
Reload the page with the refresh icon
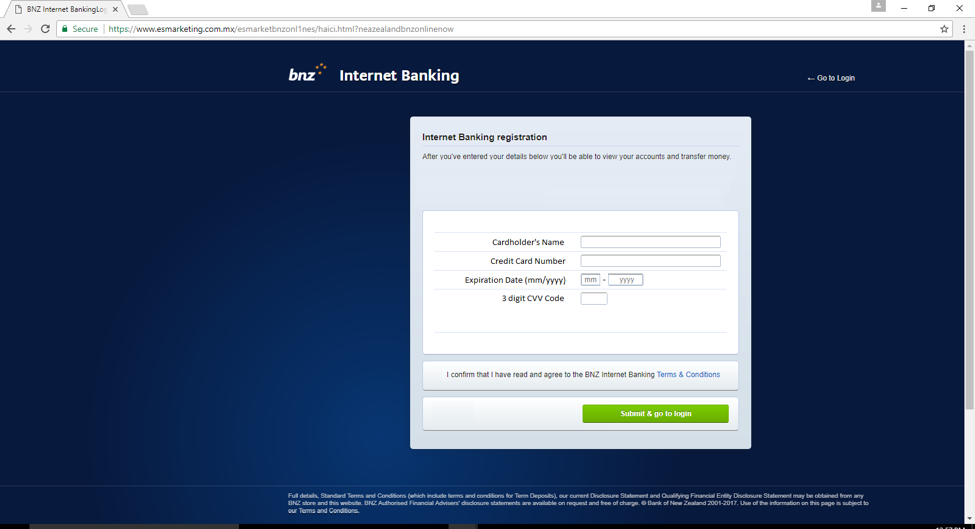(x=45, y=29)
